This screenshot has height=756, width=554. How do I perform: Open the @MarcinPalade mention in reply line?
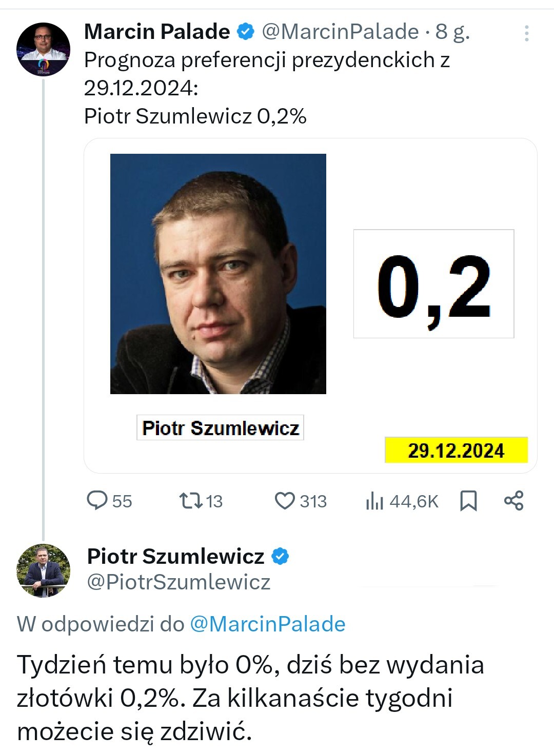pos(267,624)
